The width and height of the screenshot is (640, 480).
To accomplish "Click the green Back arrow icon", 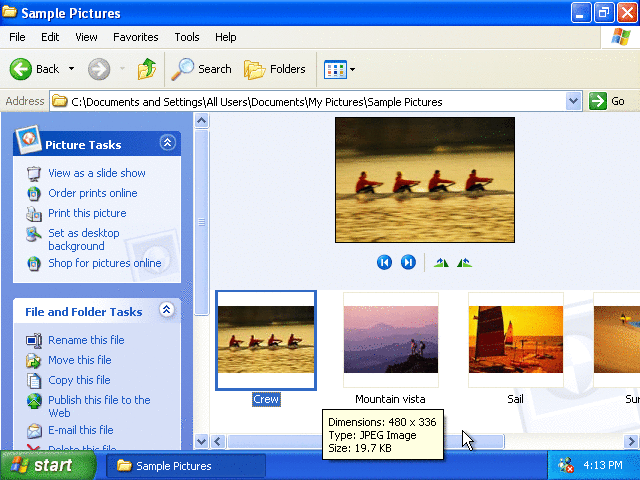I will pyautogui.click(x=20, y=69).
